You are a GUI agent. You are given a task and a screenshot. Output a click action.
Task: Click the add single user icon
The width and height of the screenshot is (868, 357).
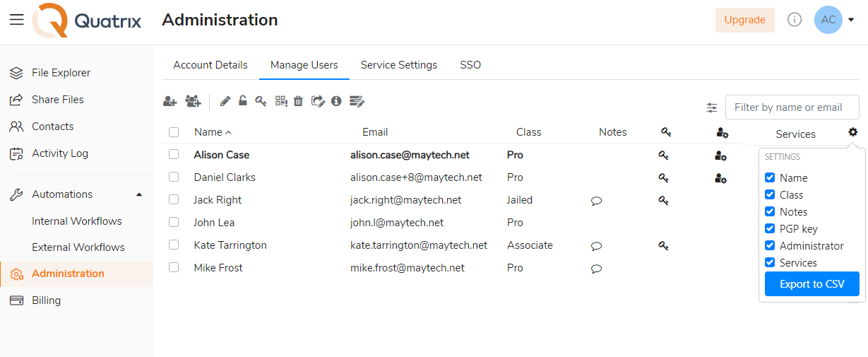[170, 101]
